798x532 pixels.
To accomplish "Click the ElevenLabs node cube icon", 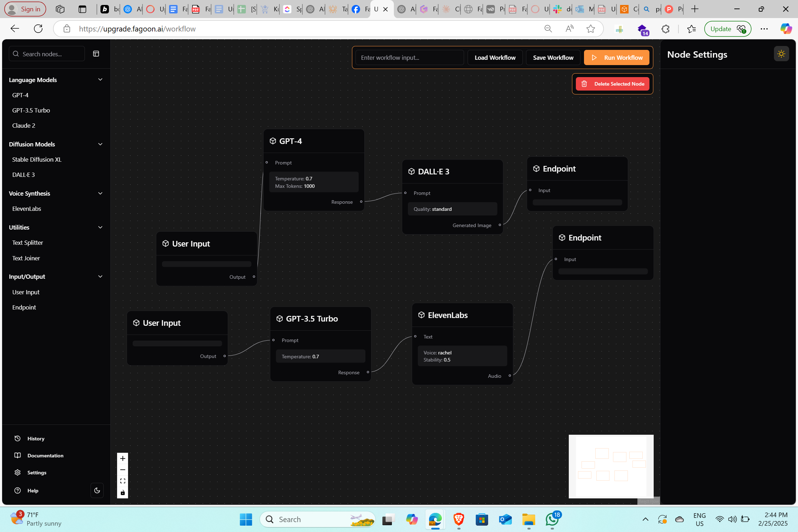I will coord(421,315).
